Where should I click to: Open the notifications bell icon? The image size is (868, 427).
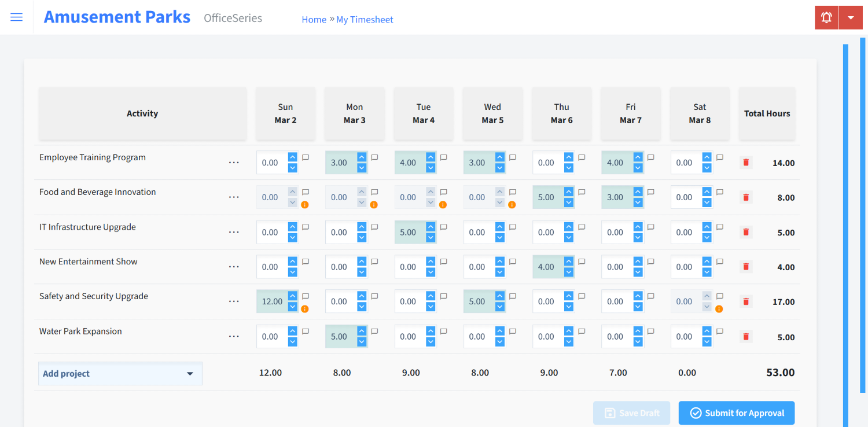pos(826,17)
